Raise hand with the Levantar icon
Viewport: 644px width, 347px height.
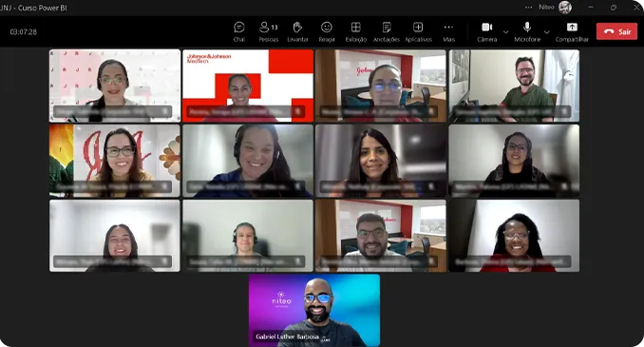tap(297, 31)
